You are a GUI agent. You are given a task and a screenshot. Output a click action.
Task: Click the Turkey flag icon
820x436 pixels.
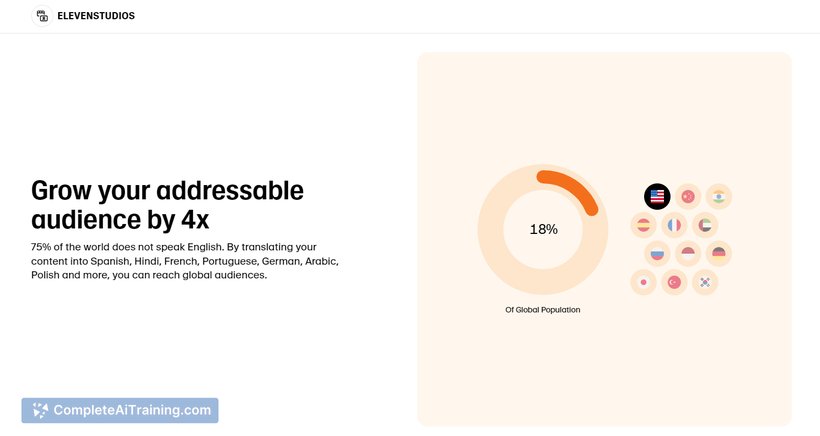[674, 282]
